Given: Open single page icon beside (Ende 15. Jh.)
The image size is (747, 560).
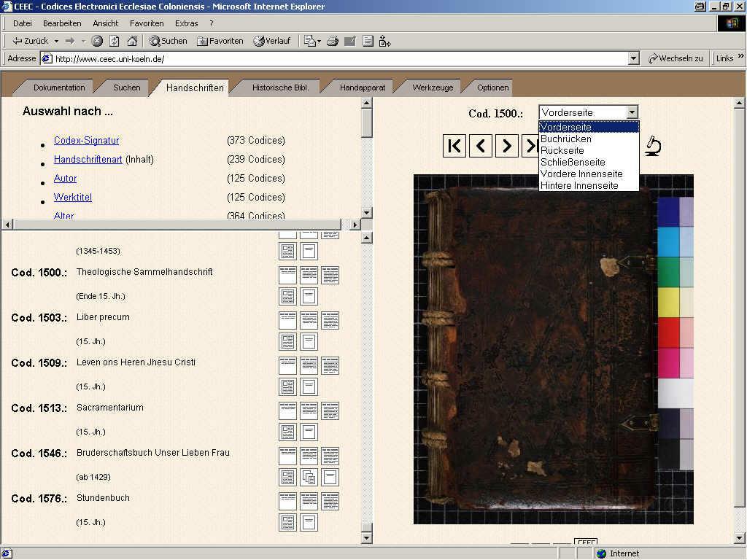Looking at the screenshot, I should click(x=309, y=296).
